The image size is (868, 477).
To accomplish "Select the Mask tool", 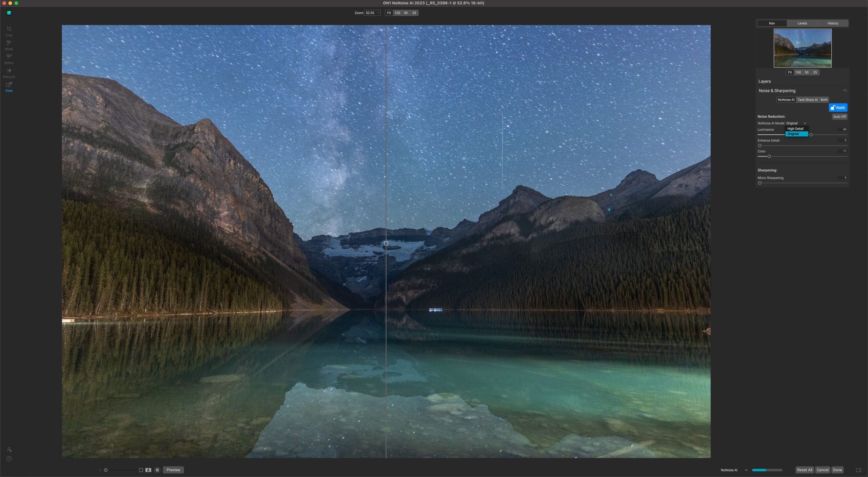I will pyautogui.click(x=9, y=45).
